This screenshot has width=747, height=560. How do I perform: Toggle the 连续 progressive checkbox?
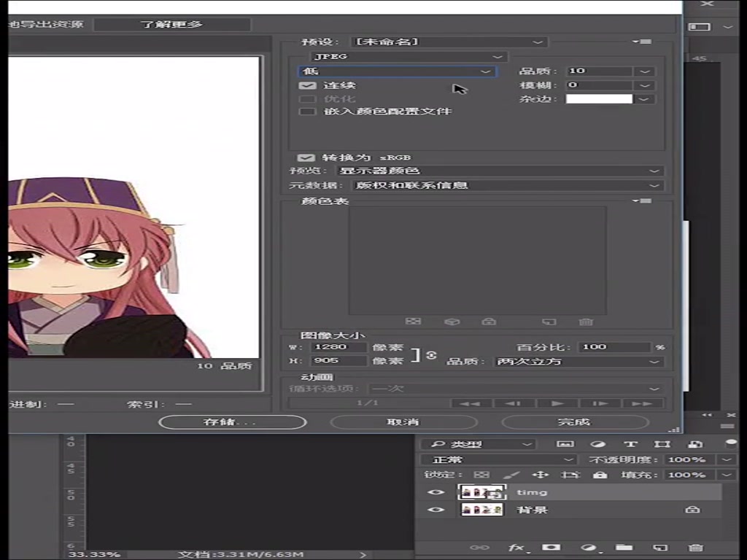[x=307, y=85]
